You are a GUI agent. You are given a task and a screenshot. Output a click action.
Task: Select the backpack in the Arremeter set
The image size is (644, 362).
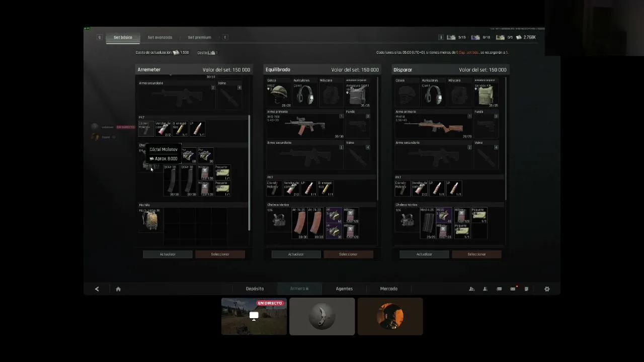tap(150, 220)
